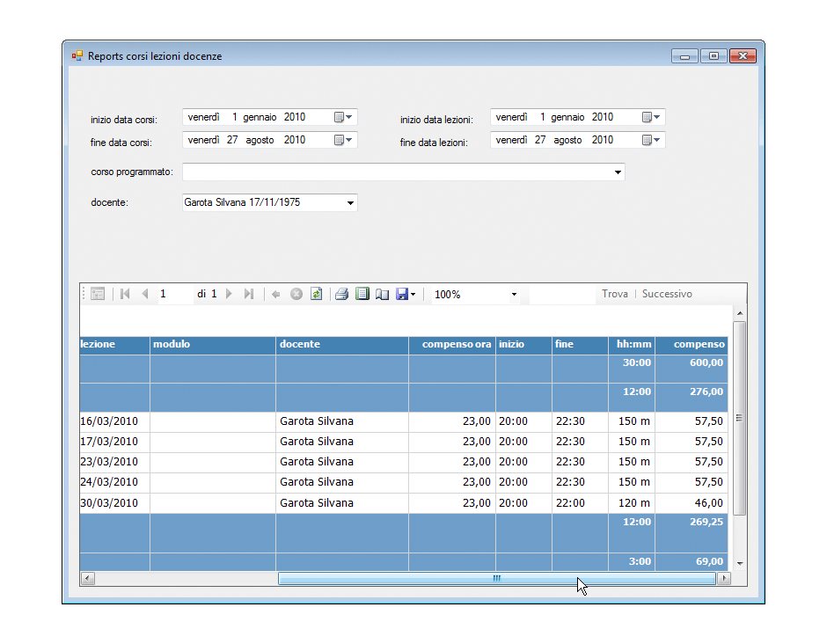Click the 69,00 subtotal cell
827x644 pixels.
pyautogui.click(x=692, y=561)
